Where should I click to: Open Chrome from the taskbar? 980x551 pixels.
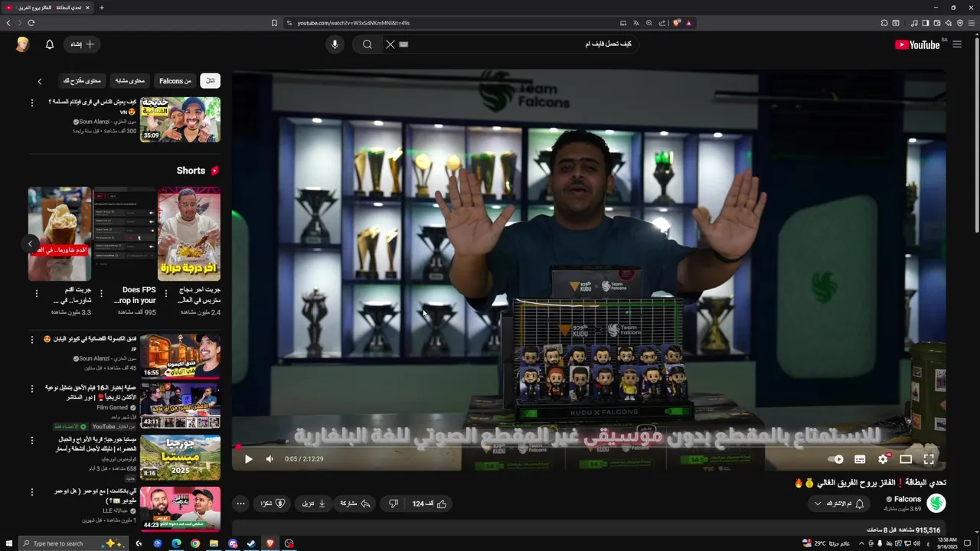coord(195,543)
